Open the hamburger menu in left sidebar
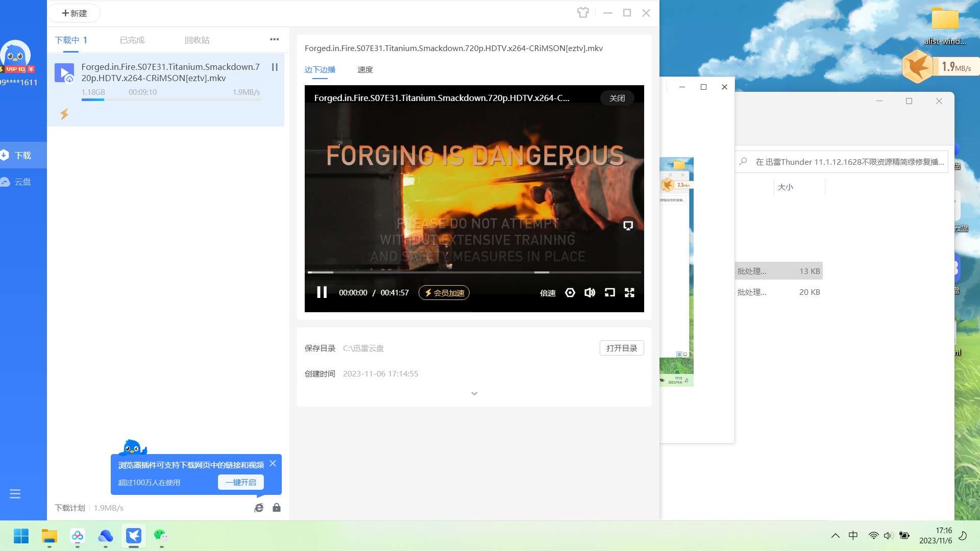The image size is (980, 551). [x=15, y=494]
